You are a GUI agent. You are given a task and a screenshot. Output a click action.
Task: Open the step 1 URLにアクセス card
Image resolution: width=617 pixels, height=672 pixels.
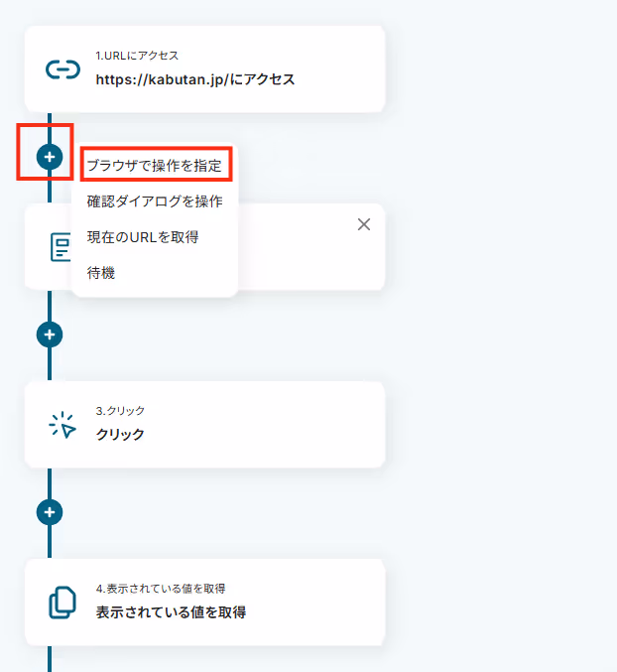click(204, 69)
